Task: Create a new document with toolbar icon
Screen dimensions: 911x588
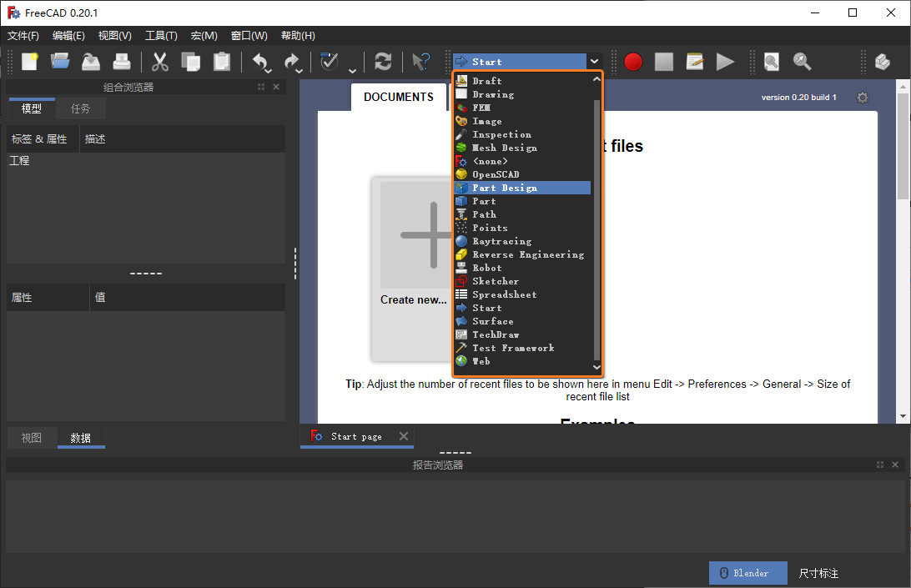Action: (30, 61)
